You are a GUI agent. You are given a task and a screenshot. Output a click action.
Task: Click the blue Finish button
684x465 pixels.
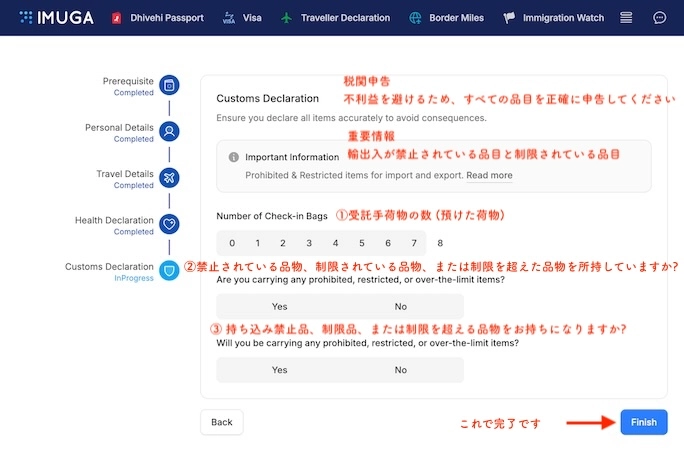click(x=643, y=422)
